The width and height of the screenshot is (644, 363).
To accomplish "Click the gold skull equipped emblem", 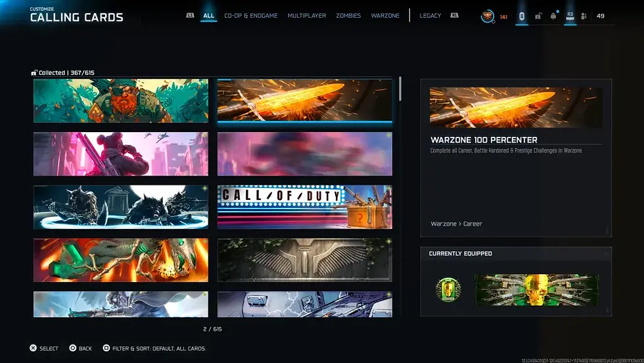I will click(448, 289).
